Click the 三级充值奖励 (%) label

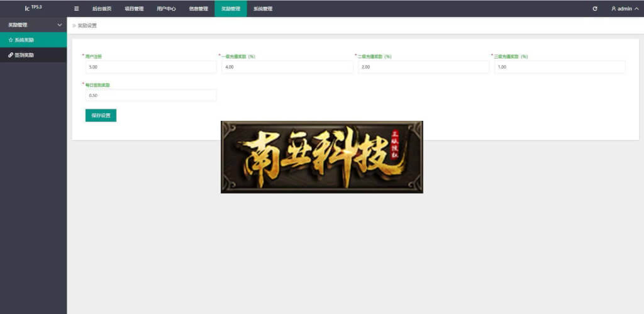point(511,56)
